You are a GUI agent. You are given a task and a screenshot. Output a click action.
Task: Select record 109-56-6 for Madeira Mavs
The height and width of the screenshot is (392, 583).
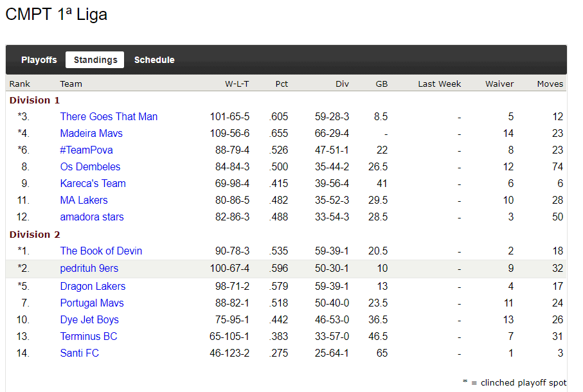click(x=229, y=134)
